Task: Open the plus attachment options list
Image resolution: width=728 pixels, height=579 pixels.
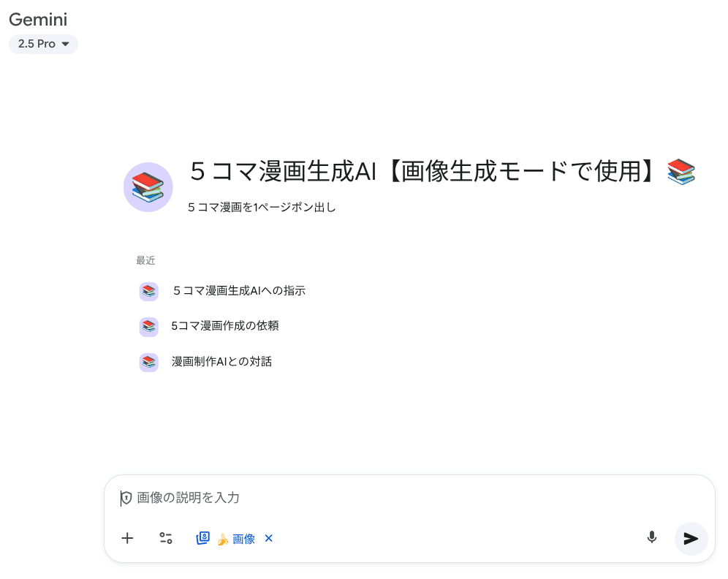Action: 127,538
